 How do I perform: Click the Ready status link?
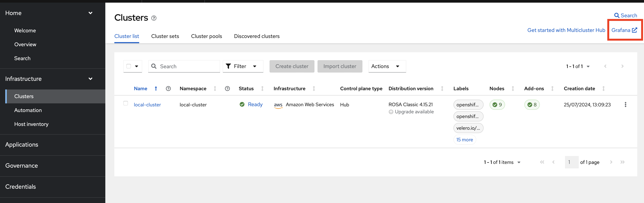point(255,104)
